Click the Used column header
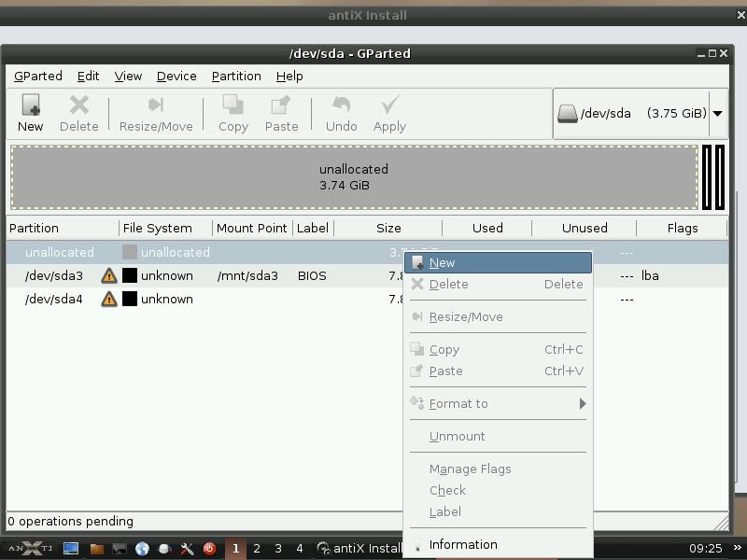Viewport: 747px width, 560px height. pyautogui.click(x=487, y=228)
